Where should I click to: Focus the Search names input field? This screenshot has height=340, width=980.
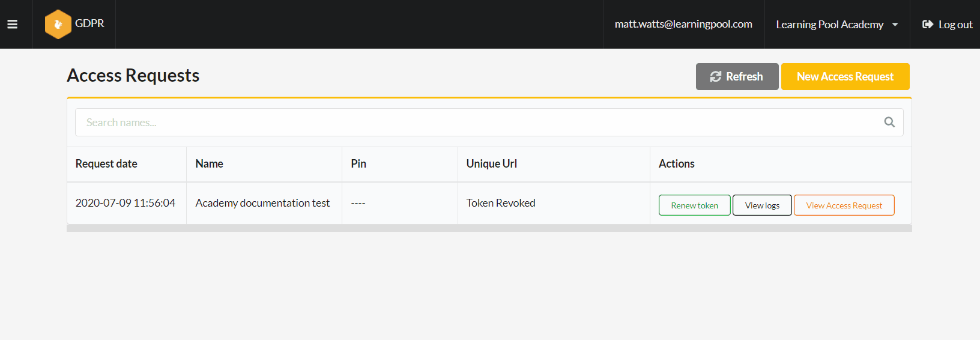click(474, 123)
